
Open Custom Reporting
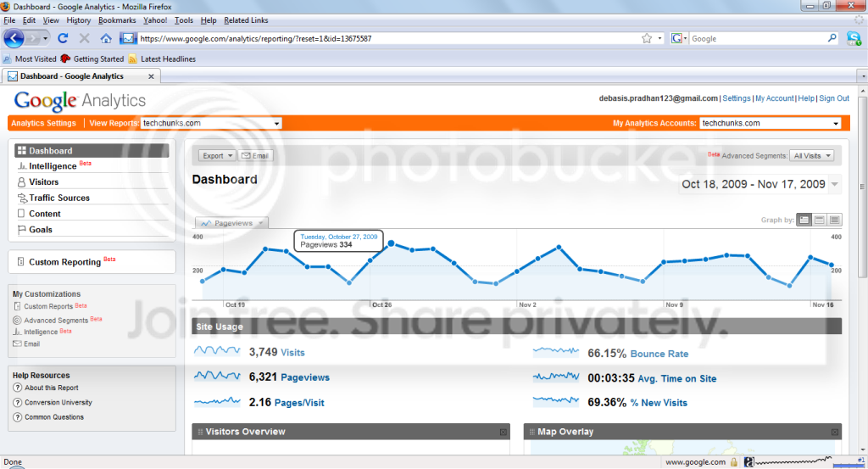64,262
